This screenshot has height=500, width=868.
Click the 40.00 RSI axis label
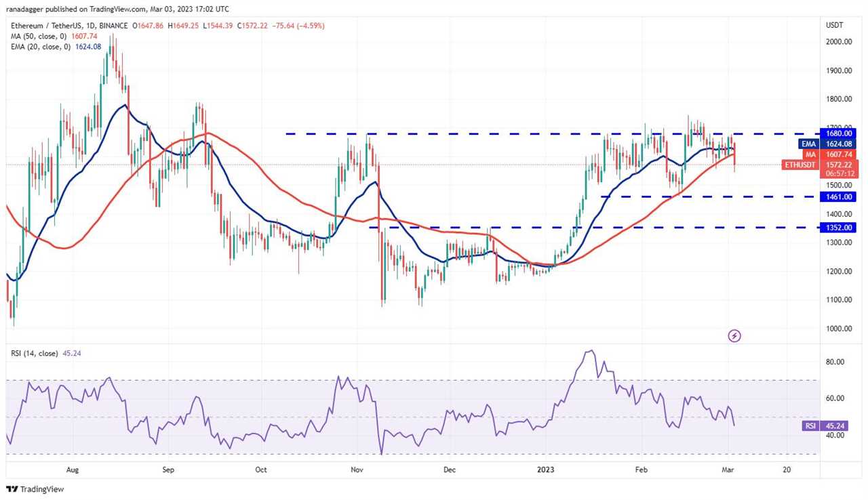(835, 435)
